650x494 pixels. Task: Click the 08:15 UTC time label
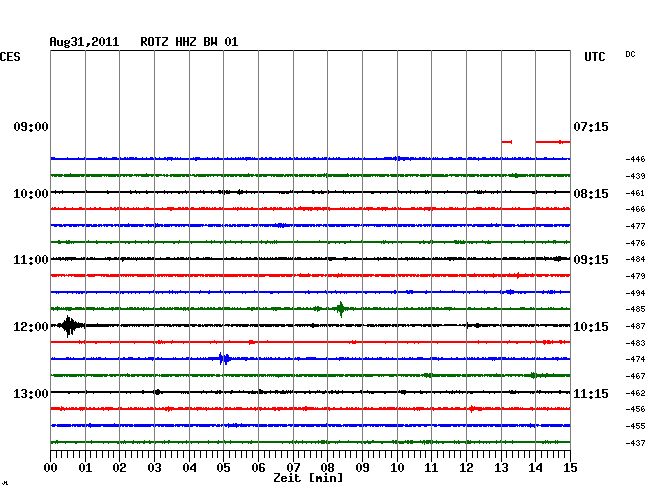591,194
